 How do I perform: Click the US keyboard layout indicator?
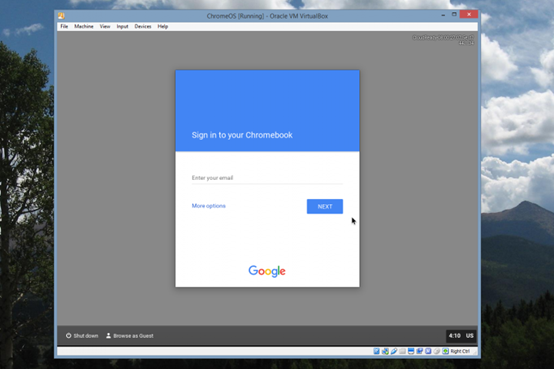pyautogui.click(x=470, y=336)
